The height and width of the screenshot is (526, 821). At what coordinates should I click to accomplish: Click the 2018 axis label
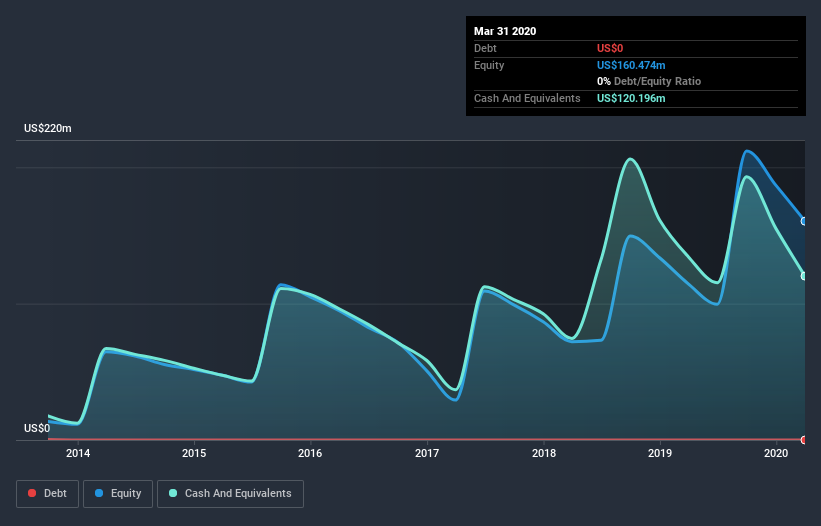[544, 453]
